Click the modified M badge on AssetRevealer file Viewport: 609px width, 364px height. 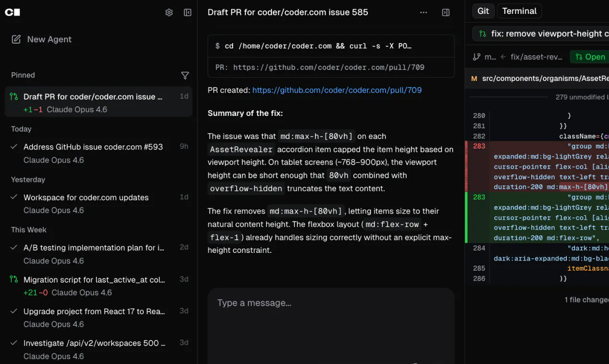[474, 79]
